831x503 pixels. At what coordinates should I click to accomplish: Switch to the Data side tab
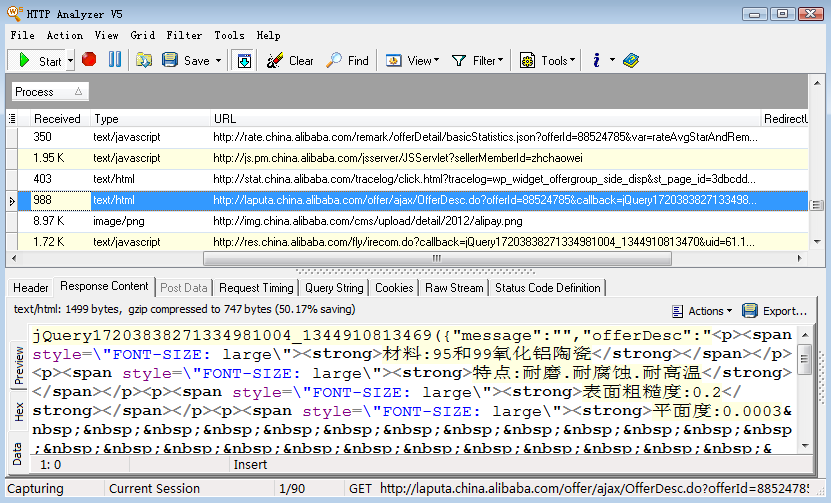17,454
